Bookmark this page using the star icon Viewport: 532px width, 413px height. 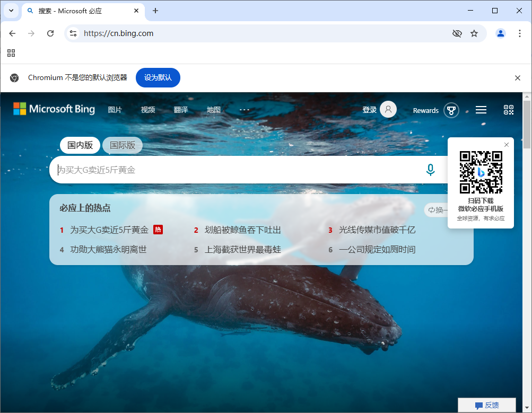[x=474, y=33]
